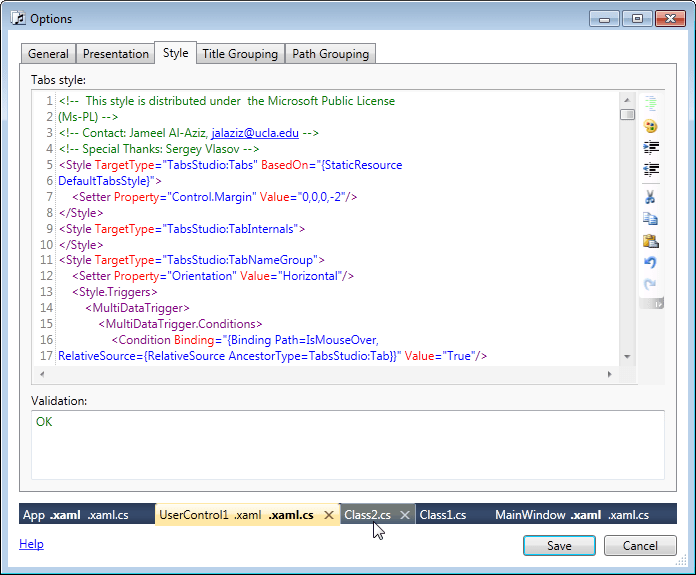This screenshot has width=696, height=575.
Task: Click the vertical scrollbar up arrow
Action: (x=627, y=100)
